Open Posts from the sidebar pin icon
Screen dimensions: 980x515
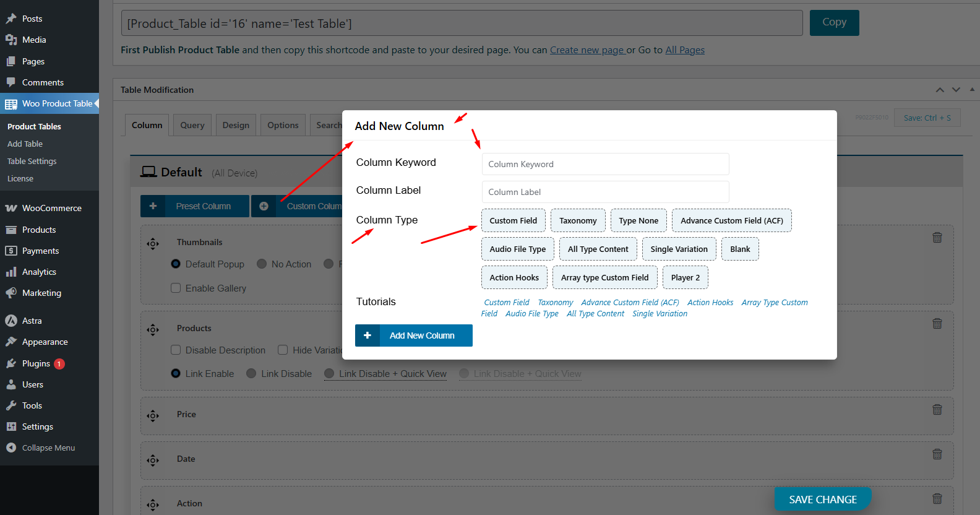[11, 19]
